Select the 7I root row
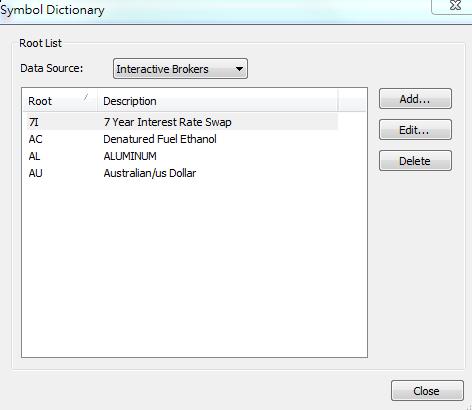This screenshot has width=472, height=410. pyautogui.click(x=180, y=122)
